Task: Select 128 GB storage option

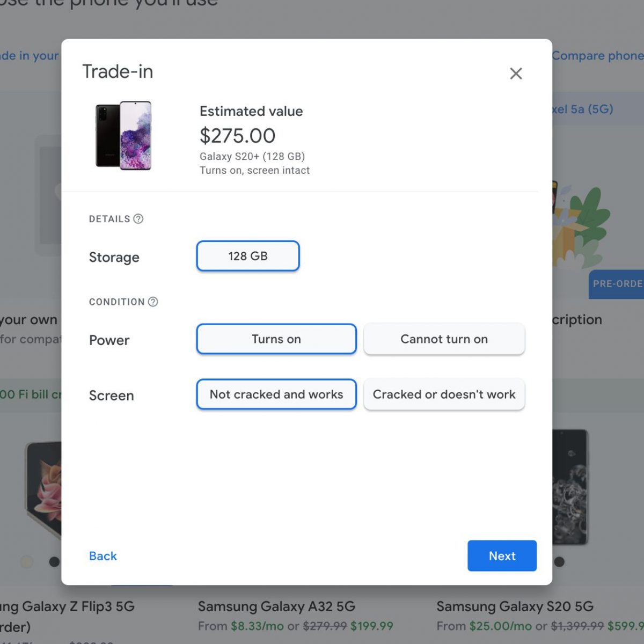Action: [x=248, y=256]
